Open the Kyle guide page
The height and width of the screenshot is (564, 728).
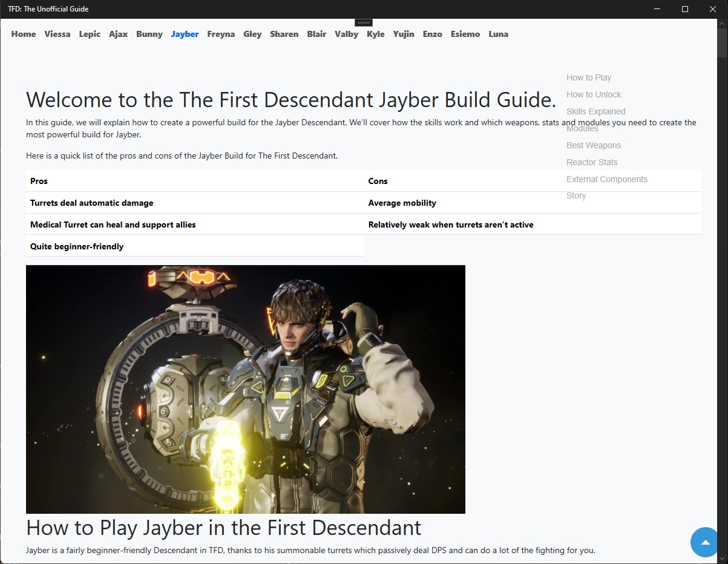pos(376,34)
